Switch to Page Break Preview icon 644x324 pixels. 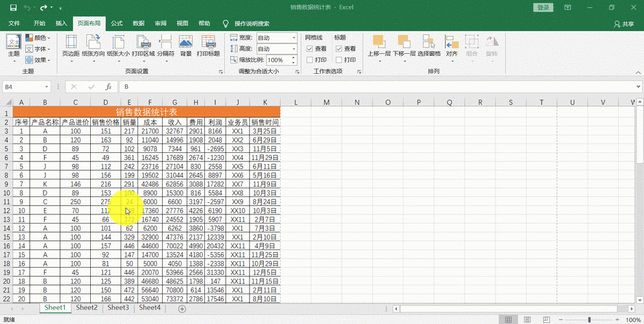[x=546, y=319]
